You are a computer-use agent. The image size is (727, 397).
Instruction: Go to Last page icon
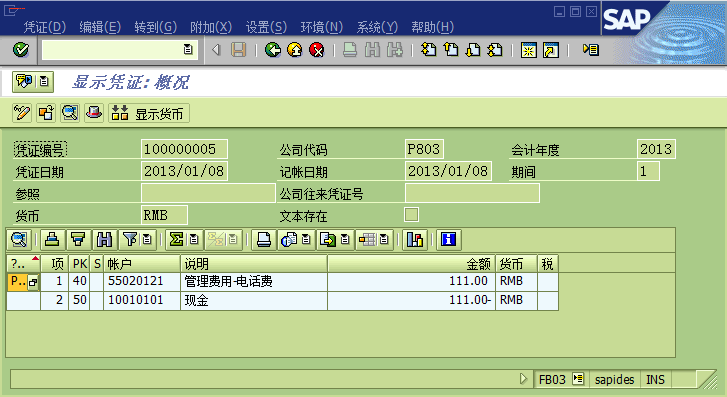pos(495,50)
